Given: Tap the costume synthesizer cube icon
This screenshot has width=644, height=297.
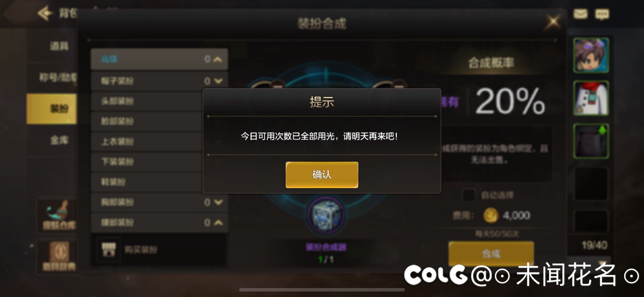Looking at the screenshot, I should coord(326,216).
